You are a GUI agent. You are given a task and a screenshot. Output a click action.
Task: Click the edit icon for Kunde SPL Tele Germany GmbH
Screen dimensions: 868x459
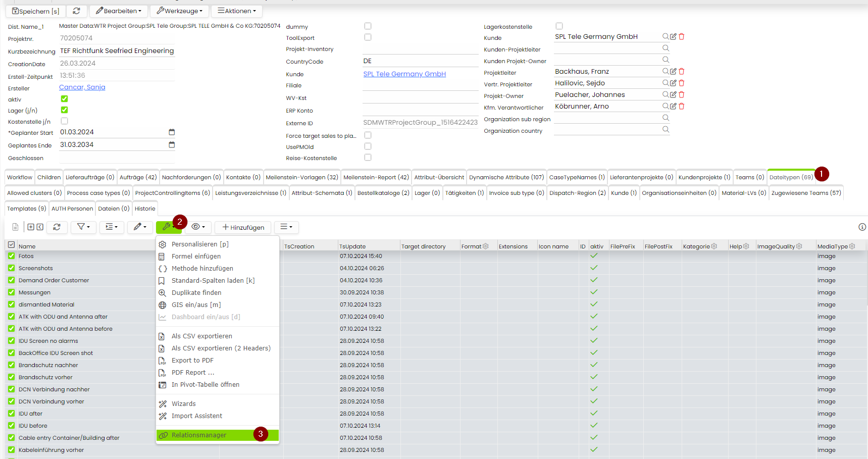[x=673, y=36]
